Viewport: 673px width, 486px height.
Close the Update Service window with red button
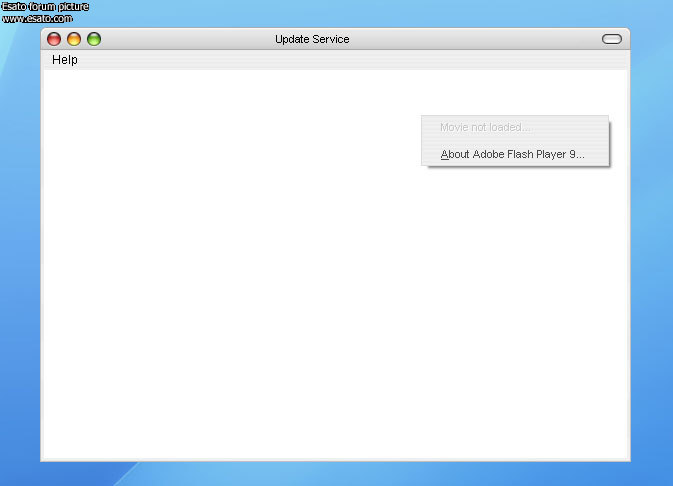[54, 39]
